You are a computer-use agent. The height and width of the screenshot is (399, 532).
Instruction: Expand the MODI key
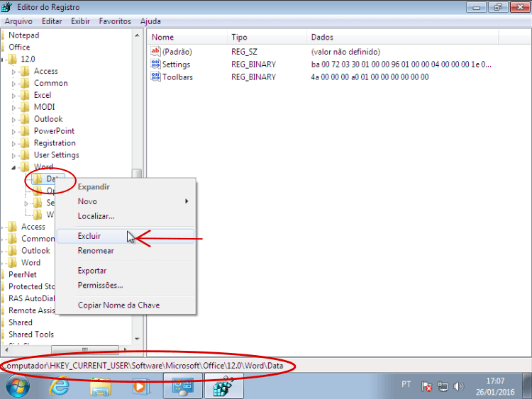click(x=13, y=108)
